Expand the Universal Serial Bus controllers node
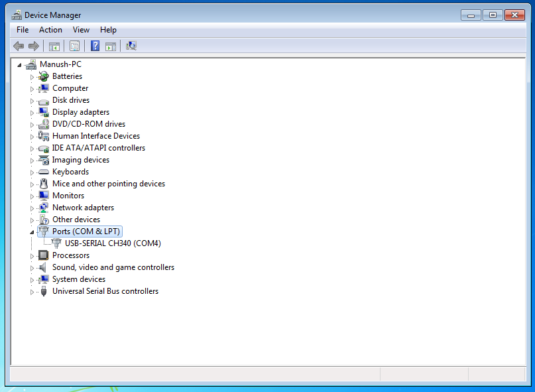 coord(32,291)
